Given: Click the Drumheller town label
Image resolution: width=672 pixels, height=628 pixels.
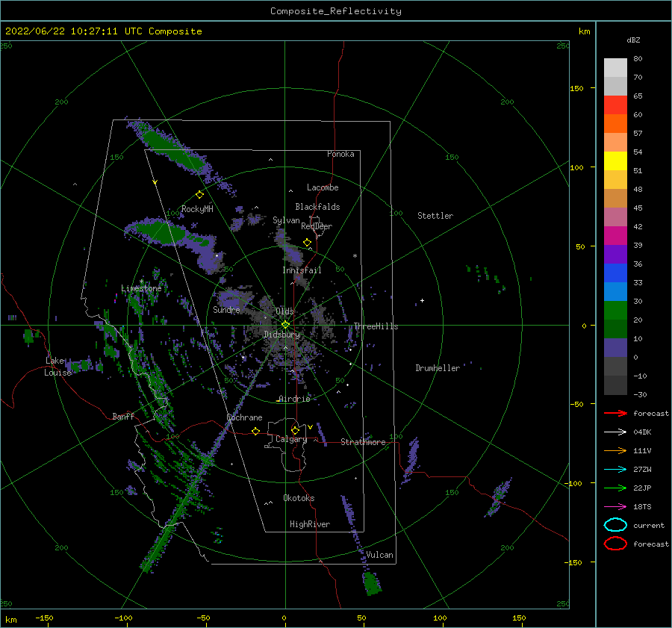Looking at the screenshot, I should pyautogui.click(x=438, y=368).
